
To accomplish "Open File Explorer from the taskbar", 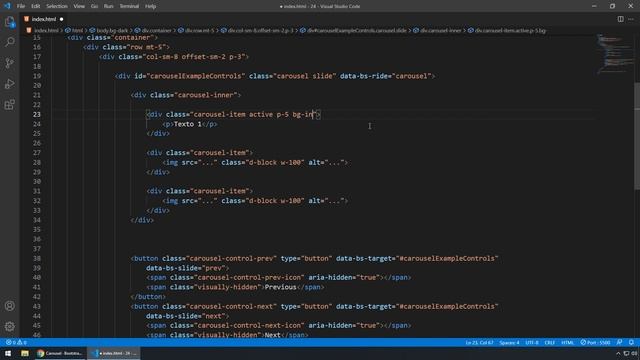I will (25, 353).
